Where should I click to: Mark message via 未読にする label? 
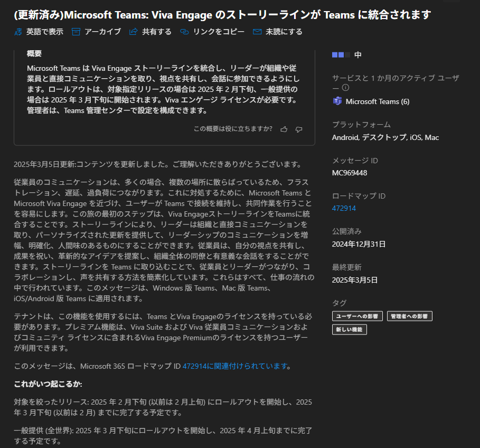(x=284, y=32)
